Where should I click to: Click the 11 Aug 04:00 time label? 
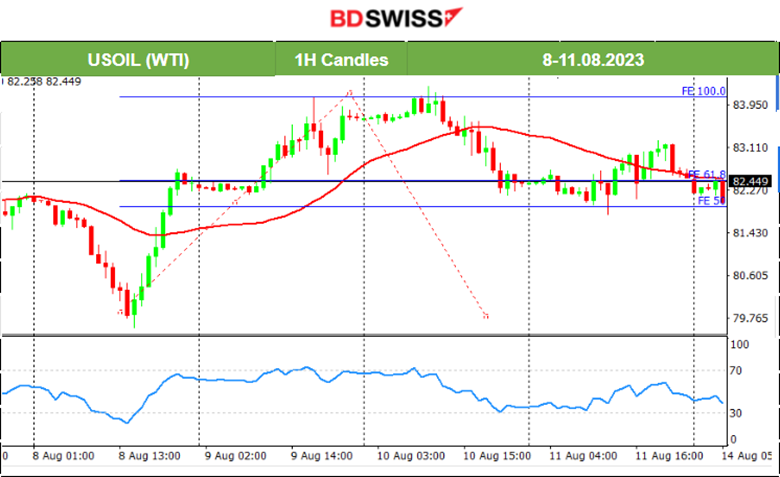point(583,456)
